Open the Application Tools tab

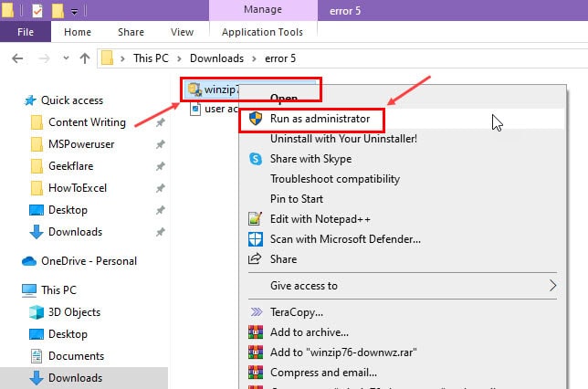click(263, 32)
